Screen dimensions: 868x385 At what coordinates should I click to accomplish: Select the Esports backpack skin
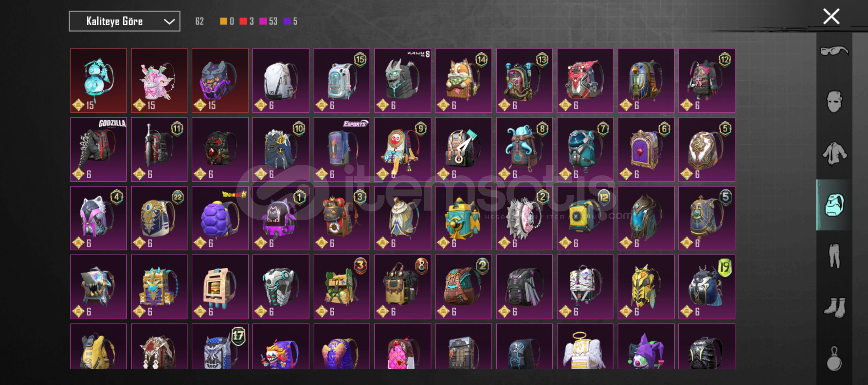point(341,149)
